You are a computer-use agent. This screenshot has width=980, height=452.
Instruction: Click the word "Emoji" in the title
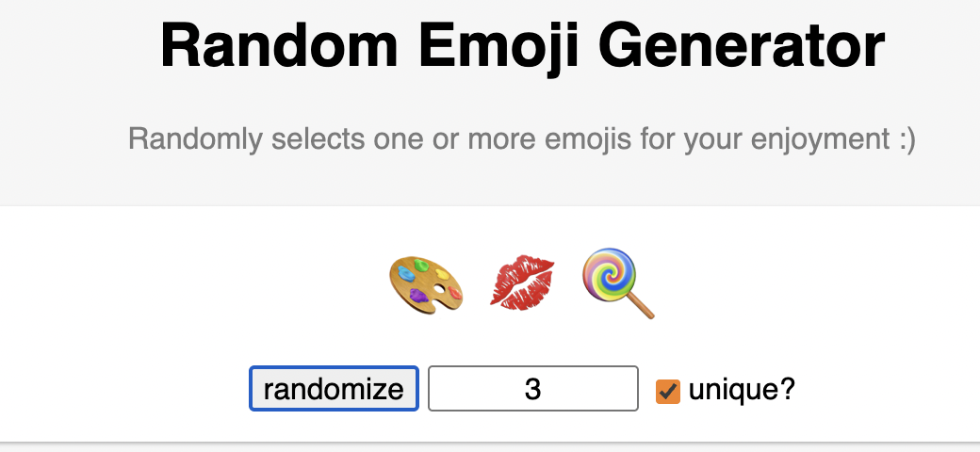point(493,47)
